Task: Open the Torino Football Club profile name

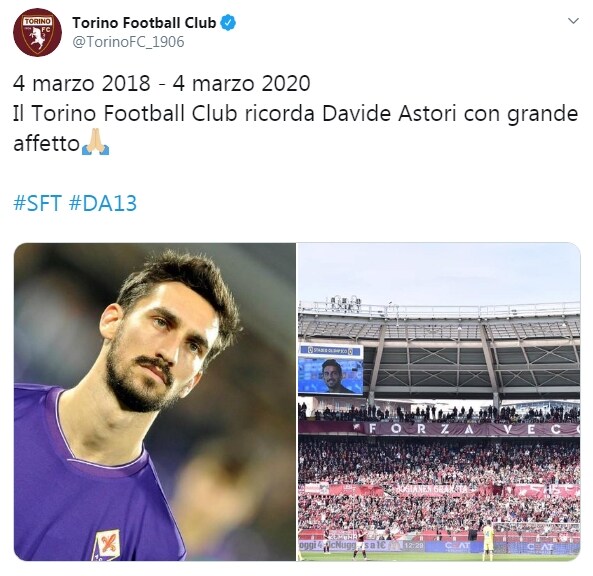Action: (144, 23)
